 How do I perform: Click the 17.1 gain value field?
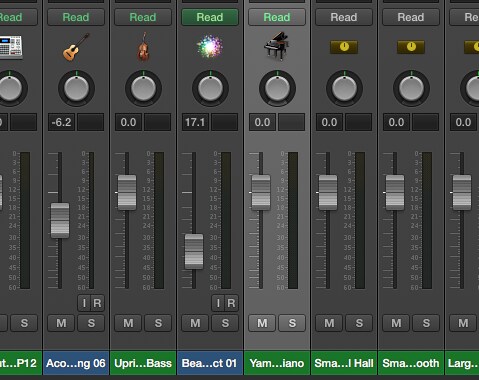click(195, 122)
